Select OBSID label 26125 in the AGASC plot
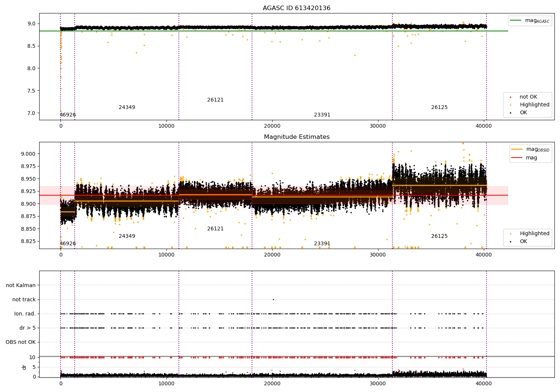This screenshot has width=560, height=392. (439, 108)
